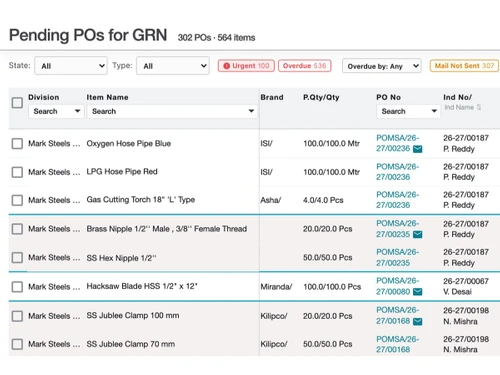Click mail icon beside PO 00080 Hacksaw Blade

click(417, 292)
